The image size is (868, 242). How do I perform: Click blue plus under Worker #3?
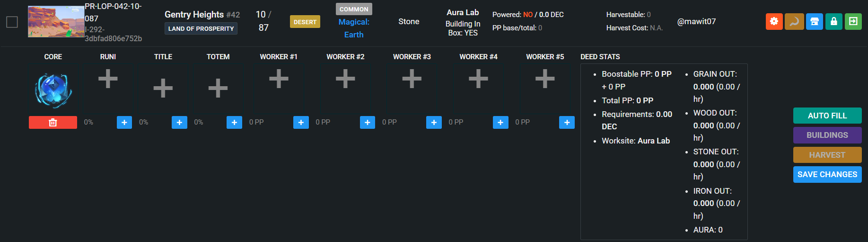tap(434, 123)
